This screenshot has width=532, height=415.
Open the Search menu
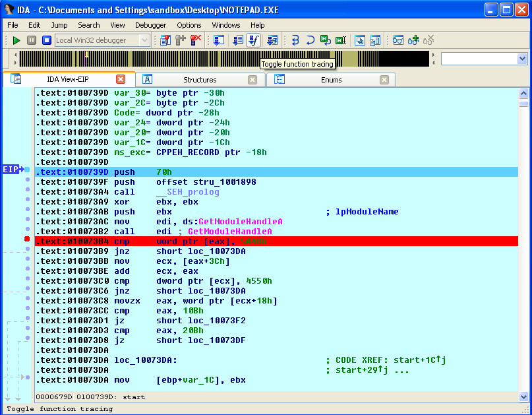(89, 25)
